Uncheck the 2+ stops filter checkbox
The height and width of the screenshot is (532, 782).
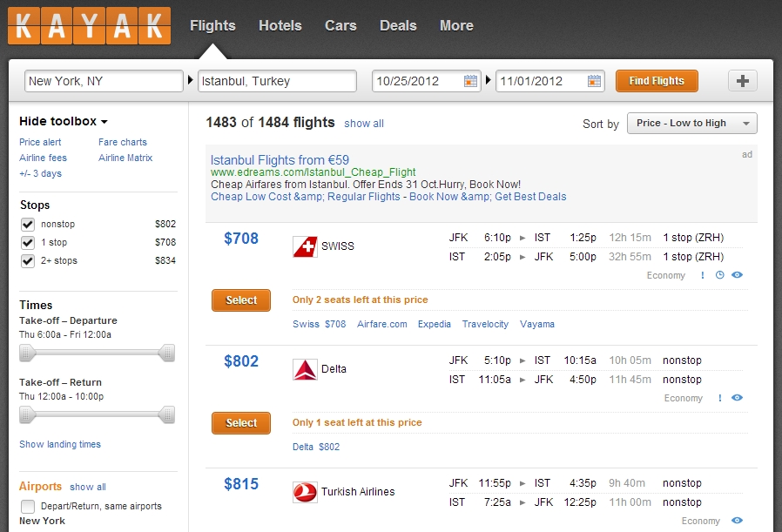28,260
